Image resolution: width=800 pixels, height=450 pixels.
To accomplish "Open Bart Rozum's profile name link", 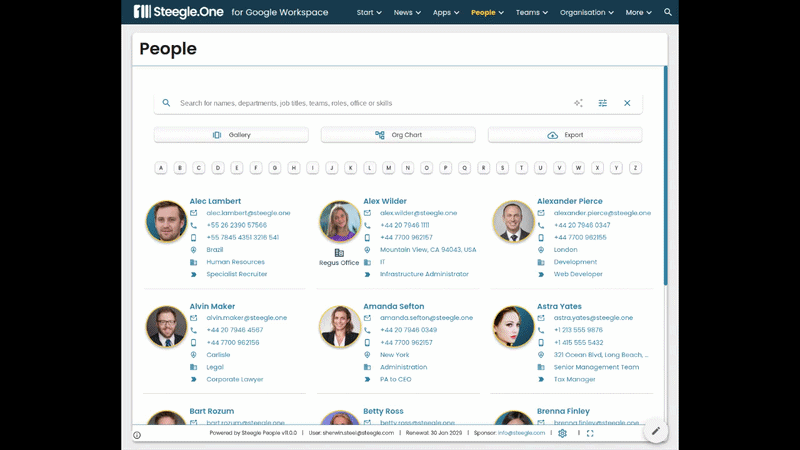I will click(212, 411).
